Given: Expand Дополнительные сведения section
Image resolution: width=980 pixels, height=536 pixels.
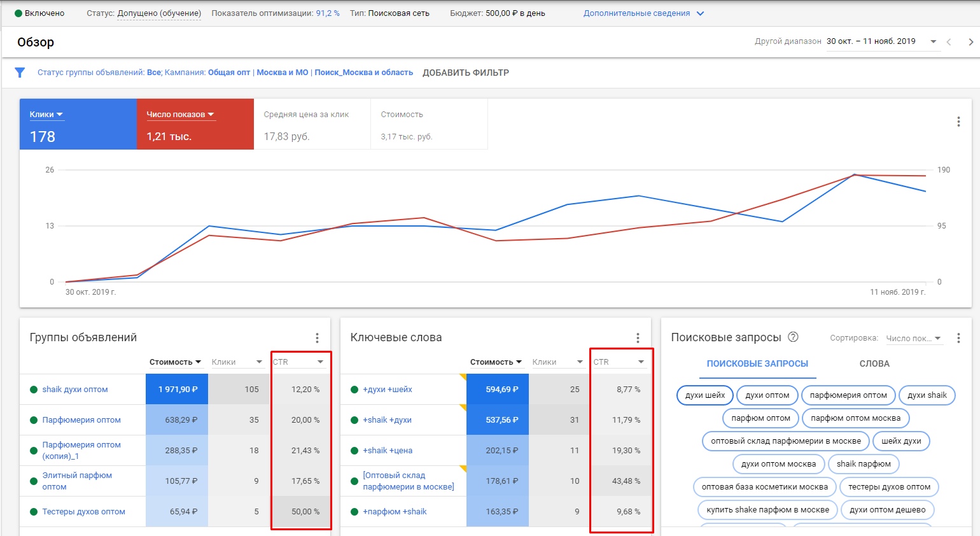Looking at the screenshot, I should (x=643, y=13).
